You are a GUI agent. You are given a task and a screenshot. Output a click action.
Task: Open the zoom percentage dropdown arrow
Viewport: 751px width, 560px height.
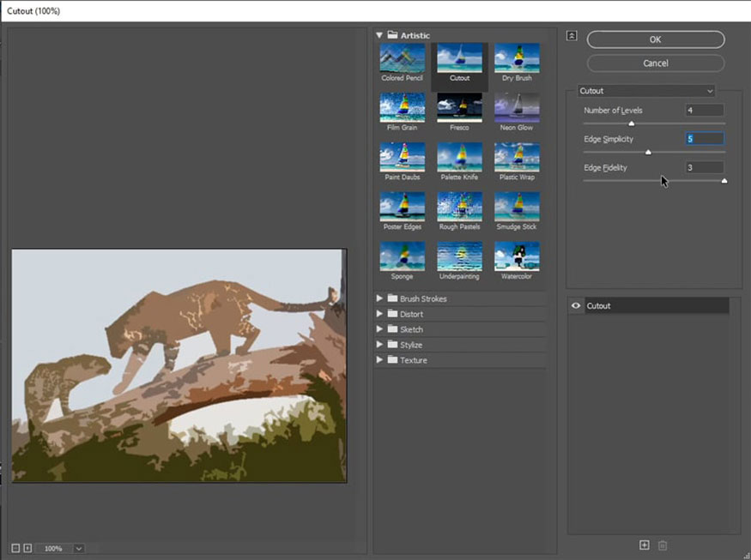point(79,549)
